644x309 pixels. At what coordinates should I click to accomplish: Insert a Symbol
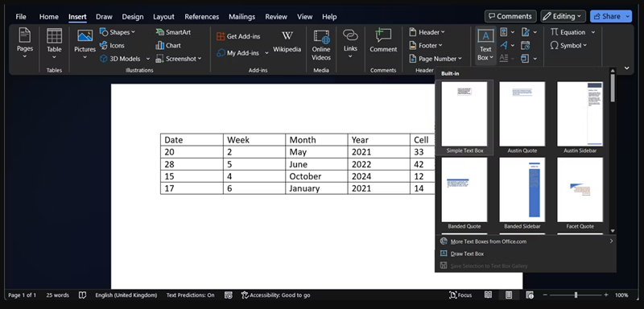(569, 46)
